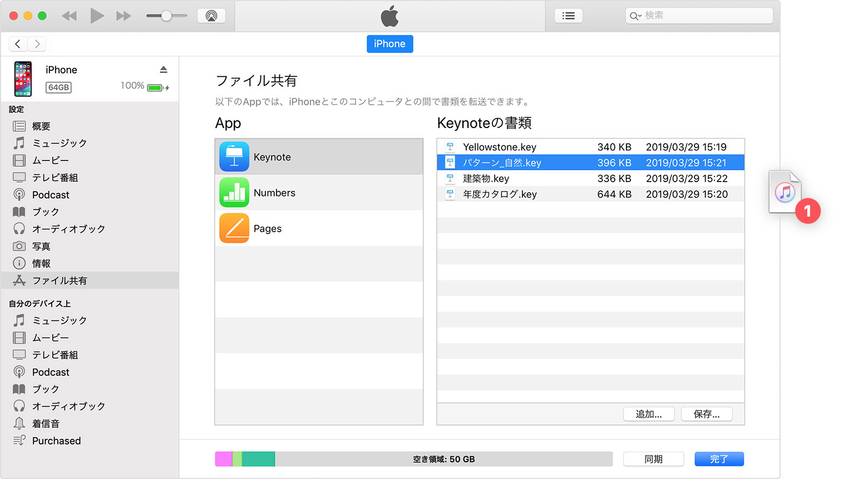Viewport: 868px width, 479px height.
Task: Select the Numbers app icon
Action: coord(234,192)
